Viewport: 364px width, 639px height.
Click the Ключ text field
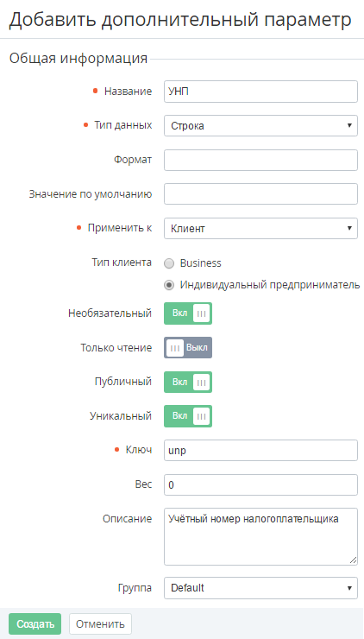pos(261,451)
